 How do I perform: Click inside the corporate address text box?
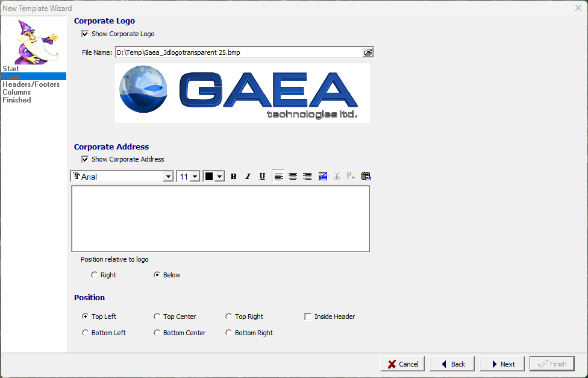click(x=220, y=218)
